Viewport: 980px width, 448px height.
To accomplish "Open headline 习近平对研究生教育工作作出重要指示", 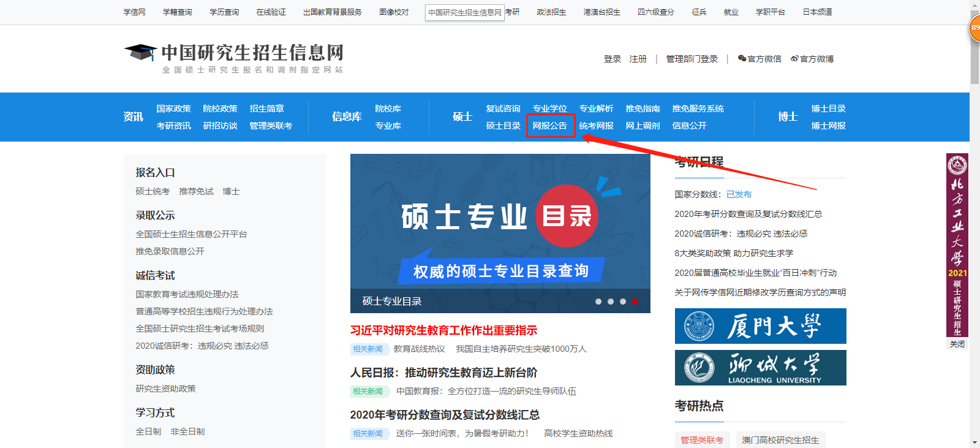I will [x=443, y=330].
